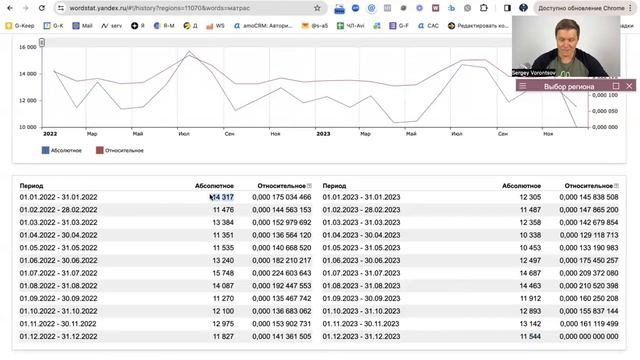
Task: Click absolute value 10 338 for April 2023
Action: point(530,235)
